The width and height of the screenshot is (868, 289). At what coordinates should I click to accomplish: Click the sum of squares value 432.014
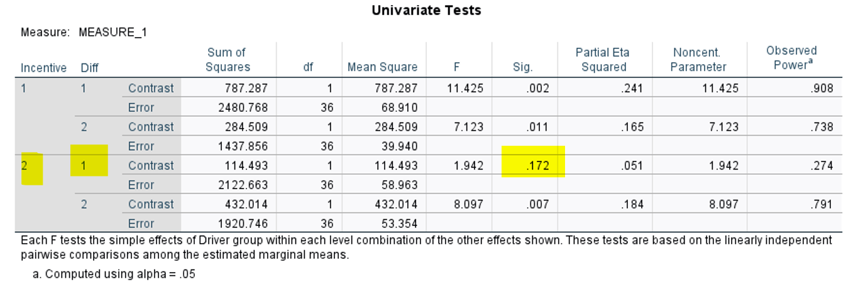tap(246, 204)
